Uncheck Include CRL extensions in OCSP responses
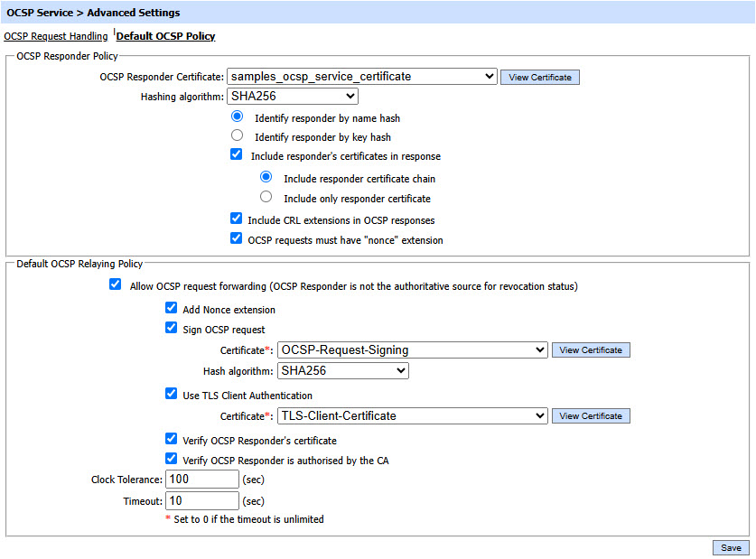The width and height of the screenshot is (756, 559). 237,219
